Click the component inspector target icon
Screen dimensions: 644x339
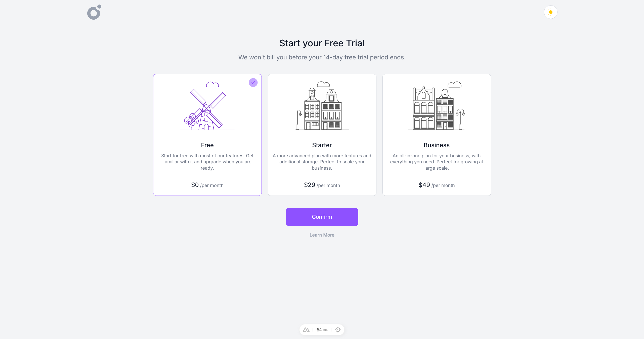pos(338,330)
